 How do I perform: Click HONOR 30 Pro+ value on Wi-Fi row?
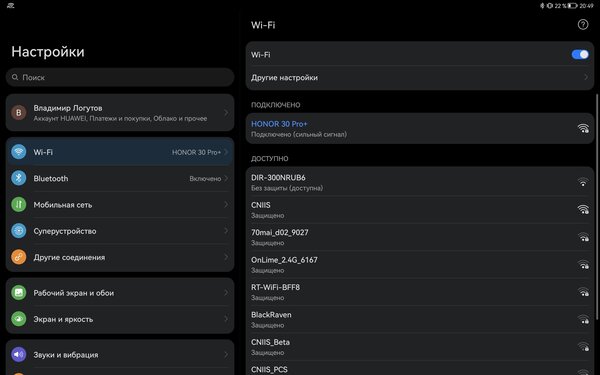click(x=196, y=152)
